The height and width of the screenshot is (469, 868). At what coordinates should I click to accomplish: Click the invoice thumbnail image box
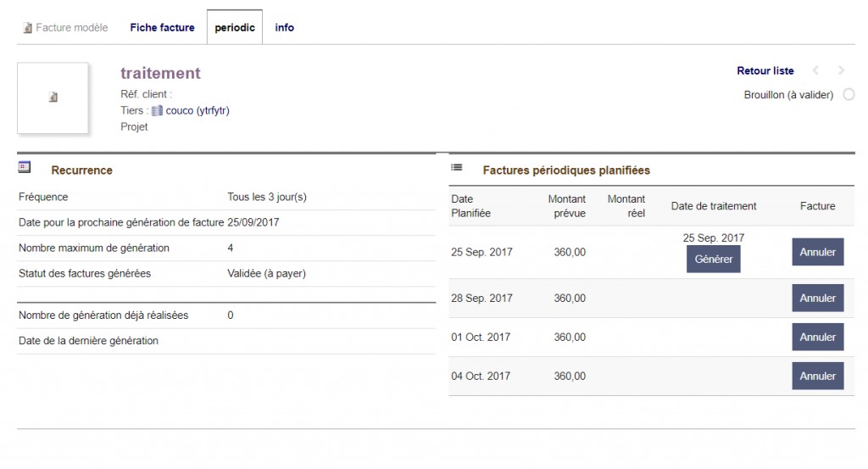pos(53,98)
